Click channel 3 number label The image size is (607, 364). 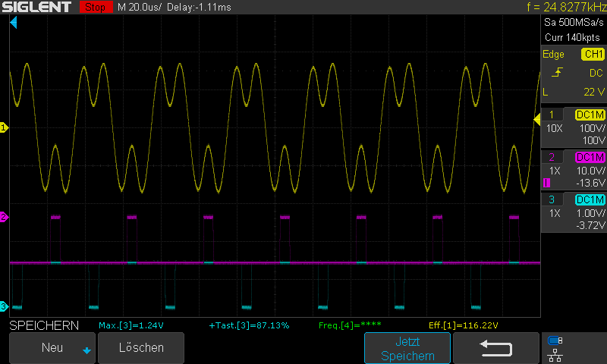552,200
